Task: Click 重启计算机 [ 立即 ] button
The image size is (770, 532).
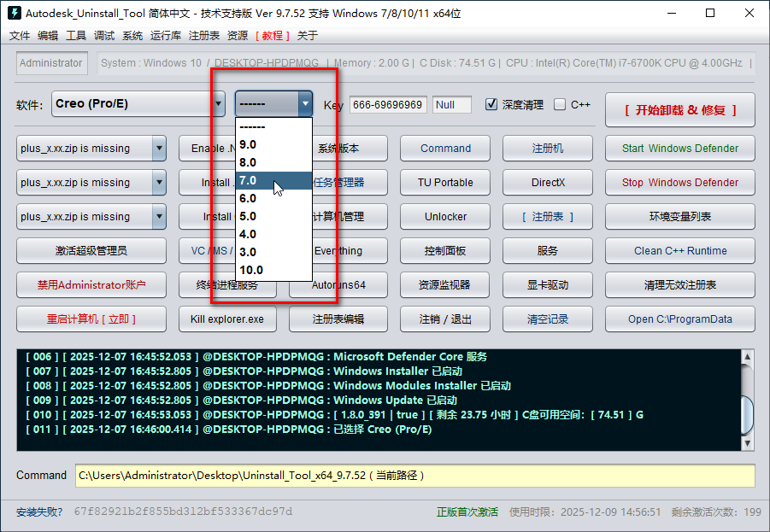Action: [x=91, y=319]
